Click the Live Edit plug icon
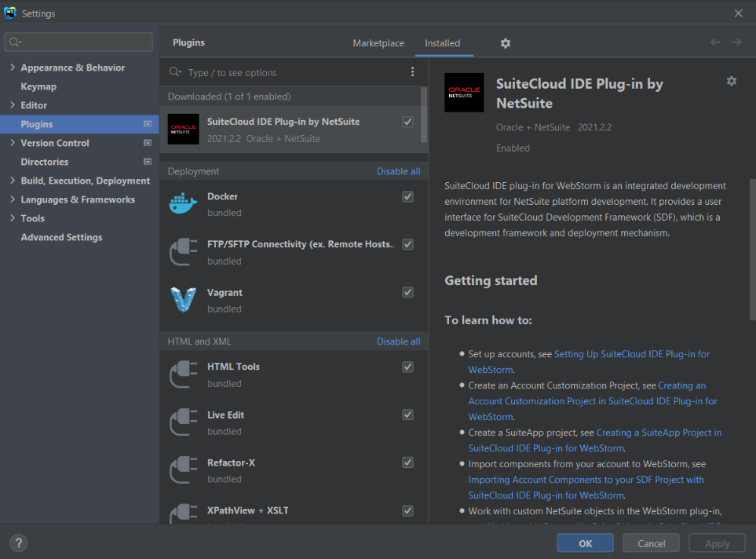Screen dimensions: 756x559 [183, 422]
